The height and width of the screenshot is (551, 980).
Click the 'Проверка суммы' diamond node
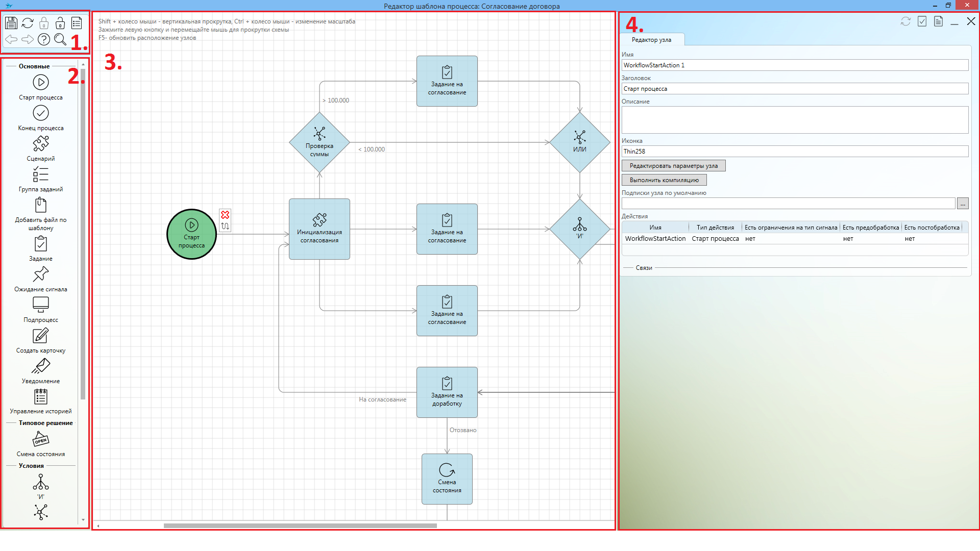pos(320,142)
